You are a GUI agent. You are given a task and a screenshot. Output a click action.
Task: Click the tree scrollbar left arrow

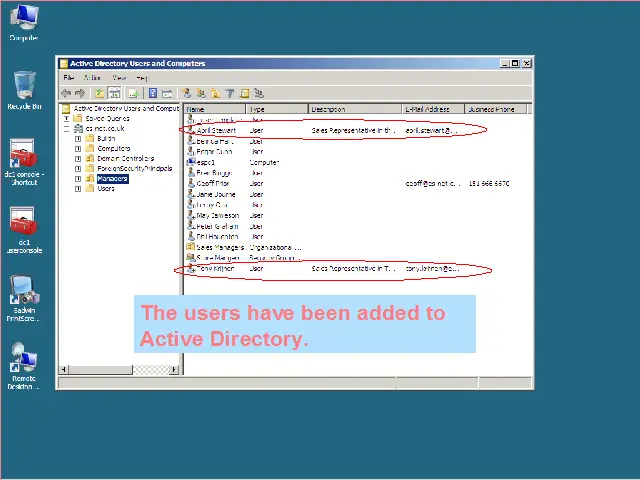64,370
